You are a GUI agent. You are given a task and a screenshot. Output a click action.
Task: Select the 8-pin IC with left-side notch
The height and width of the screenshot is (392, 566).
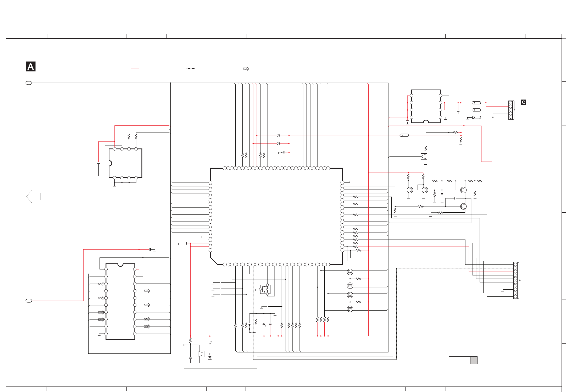125,163
